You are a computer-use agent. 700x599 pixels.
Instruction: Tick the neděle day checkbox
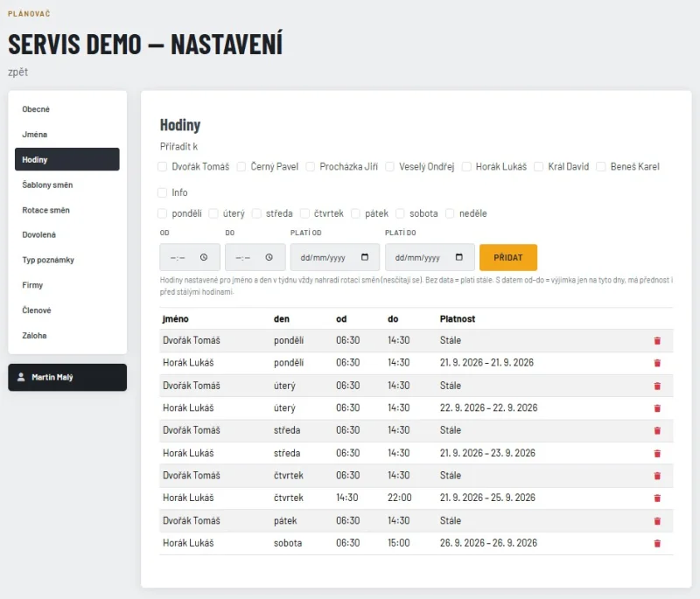(x=450, y=213)
